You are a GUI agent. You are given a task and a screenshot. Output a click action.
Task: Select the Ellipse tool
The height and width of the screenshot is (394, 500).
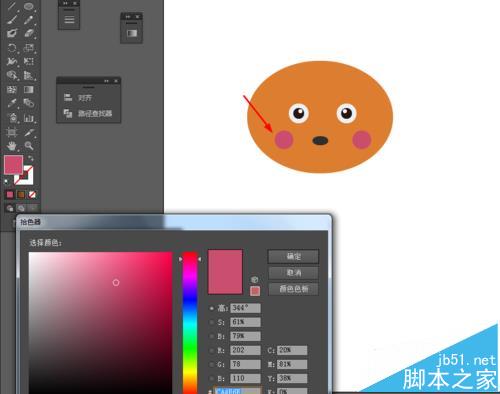29,6
